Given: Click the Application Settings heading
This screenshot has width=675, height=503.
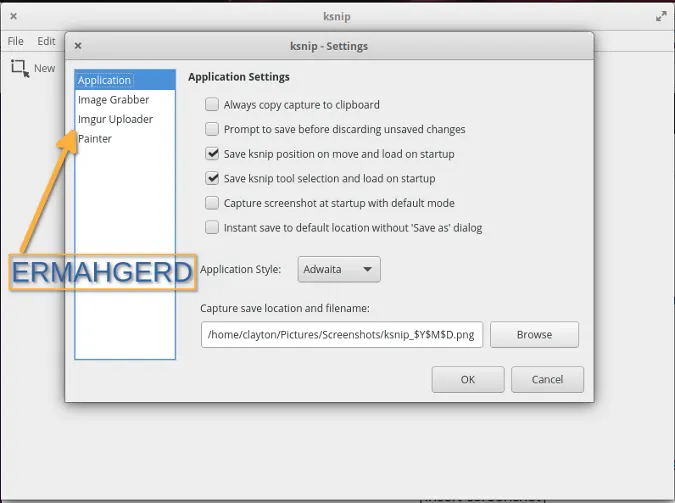Looking at the screenshot, I should (x=238, y=77).
